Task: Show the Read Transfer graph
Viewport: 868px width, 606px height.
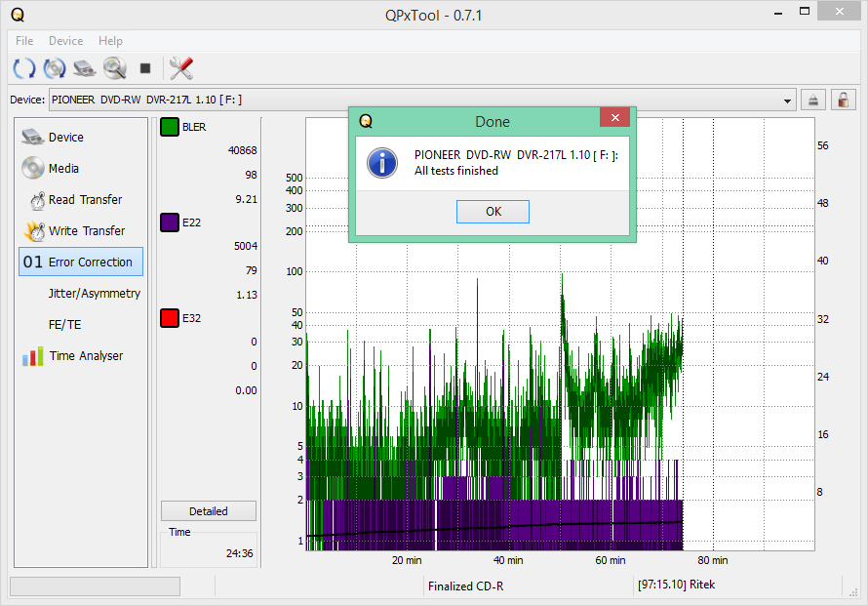Action: coord(81,199)
